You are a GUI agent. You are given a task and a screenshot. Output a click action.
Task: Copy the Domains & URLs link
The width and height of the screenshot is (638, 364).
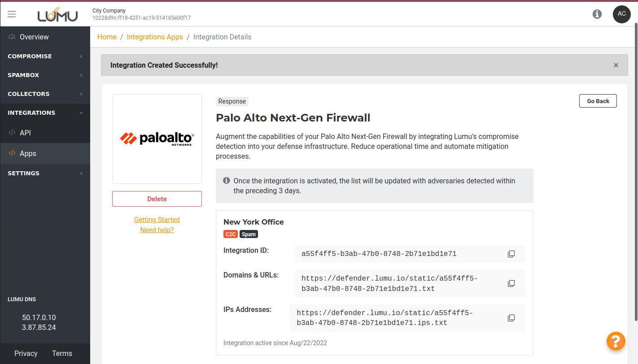pos(511,283)
